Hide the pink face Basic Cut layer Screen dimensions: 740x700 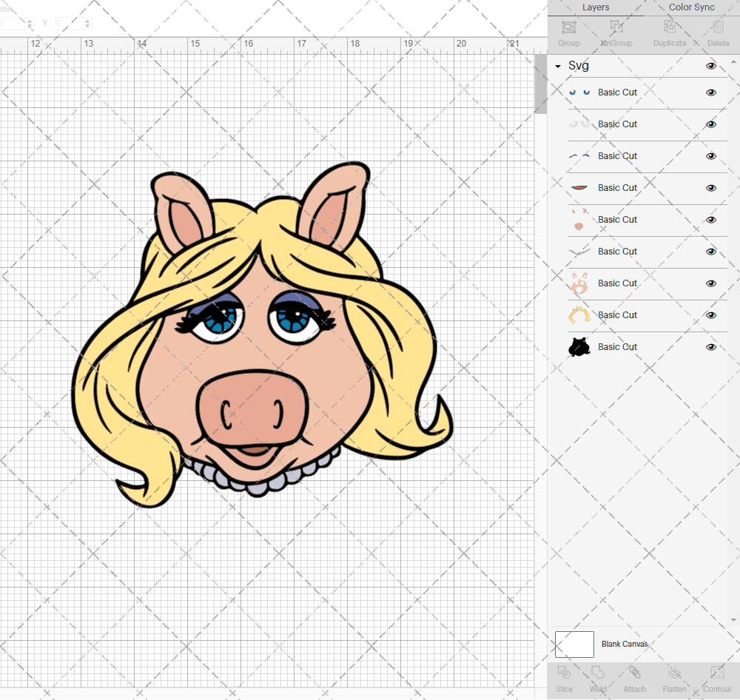pos(710,283)
